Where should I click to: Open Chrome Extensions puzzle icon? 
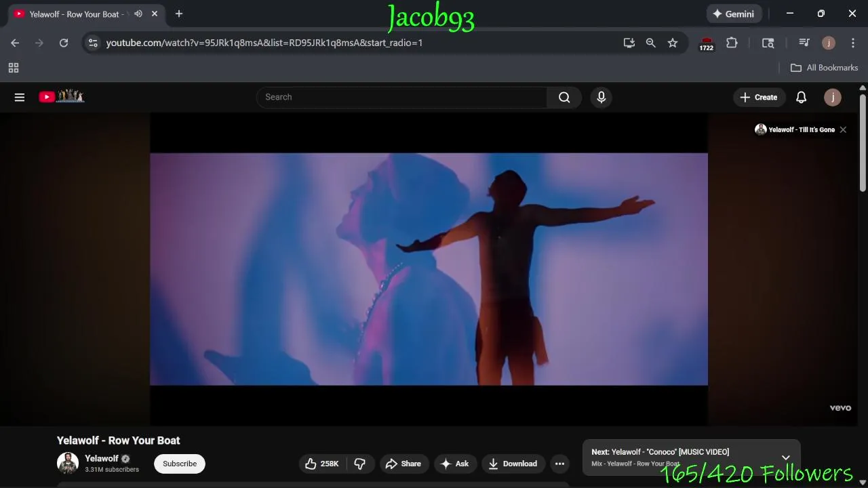point(732,43)
